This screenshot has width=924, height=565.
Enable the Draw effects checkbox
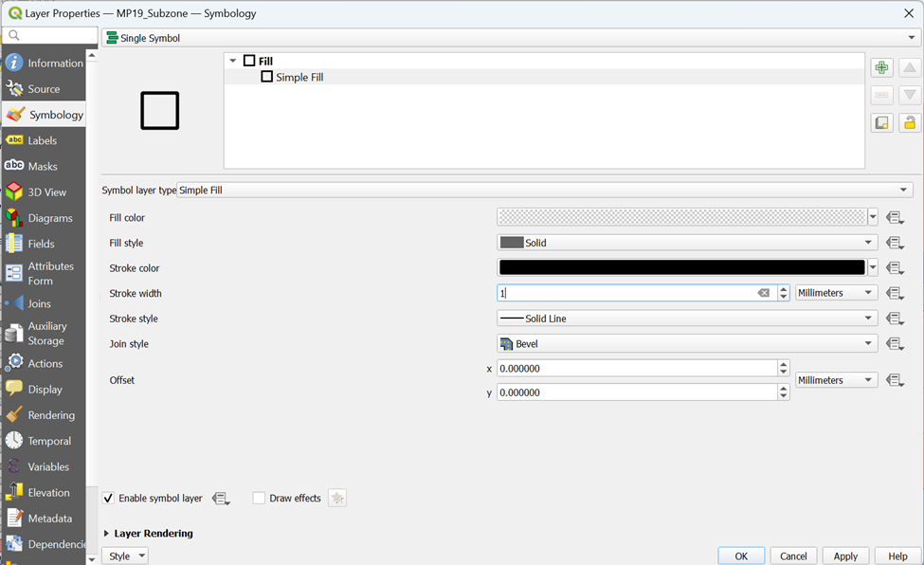tap(259, 499)
